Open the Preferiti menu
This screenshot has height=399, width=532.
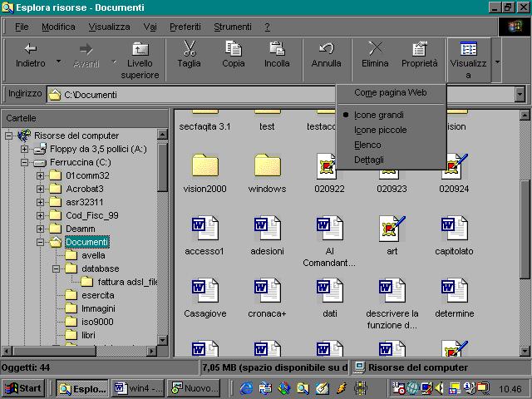tap(185, 27)
